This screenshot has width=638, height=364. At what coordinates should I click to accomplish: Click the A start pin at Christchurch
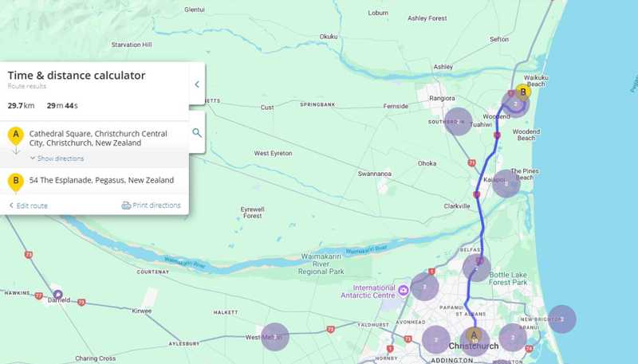click(474, 335)
